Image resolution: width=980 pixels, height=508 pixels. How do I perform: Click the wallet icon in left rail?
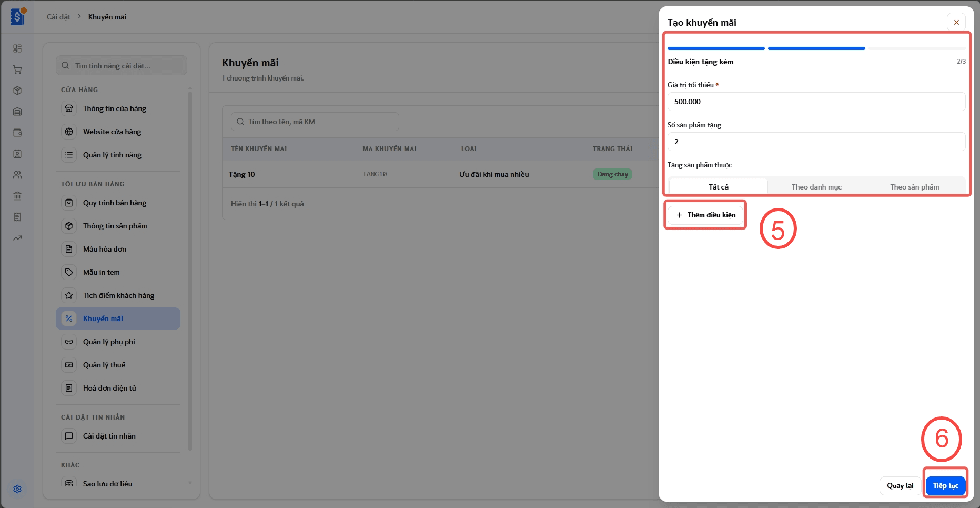[x=17, y=133]
